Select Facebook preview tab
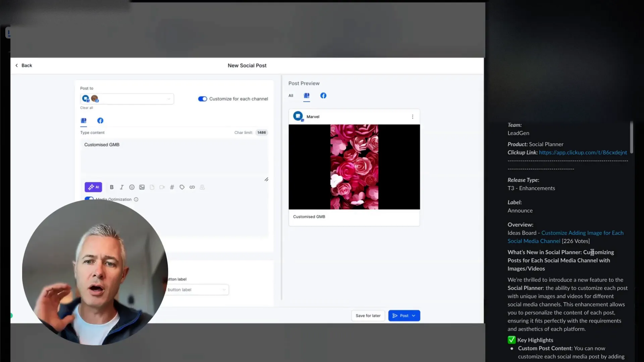The height and width of the screenshot is (362, 644). (323, 96)
